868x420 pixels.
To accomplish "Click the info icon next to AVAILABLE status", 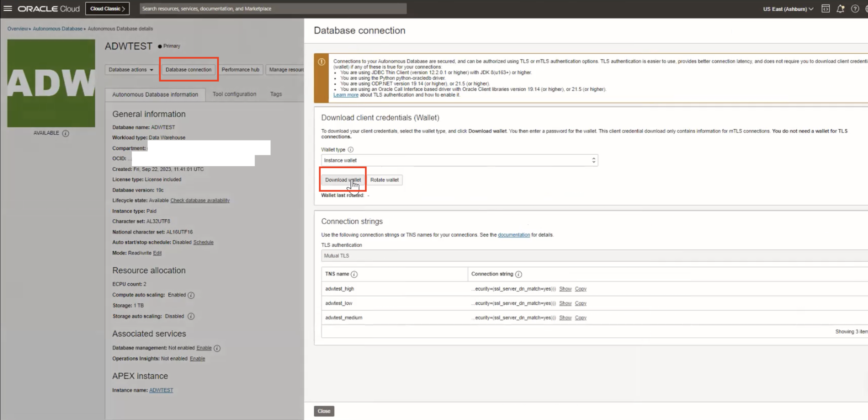I will [x=66, y=133].
